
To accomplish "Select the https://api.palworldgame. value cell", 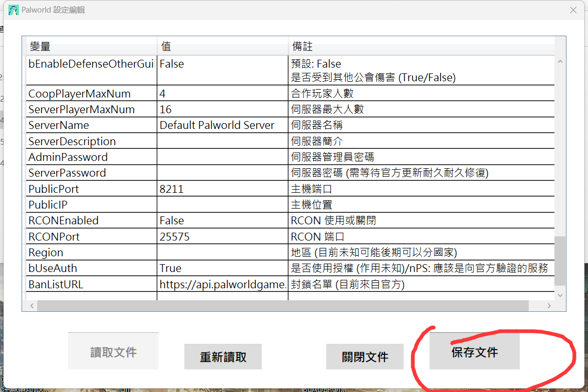I will point(223,284).
